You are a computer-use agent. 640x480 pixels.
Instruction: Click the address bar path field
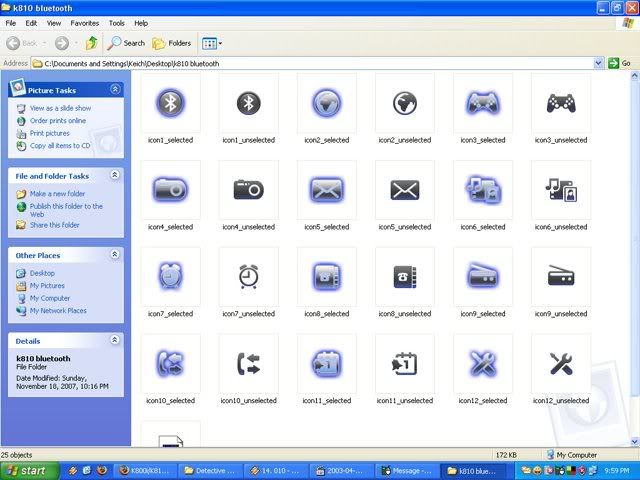click(313, 63)
